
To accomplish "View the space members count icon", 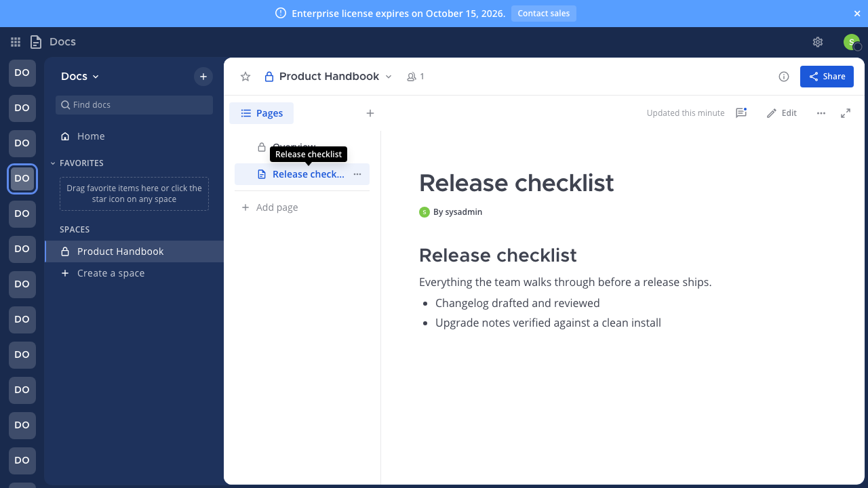I will pyautogui.click(x=415, y=77).
